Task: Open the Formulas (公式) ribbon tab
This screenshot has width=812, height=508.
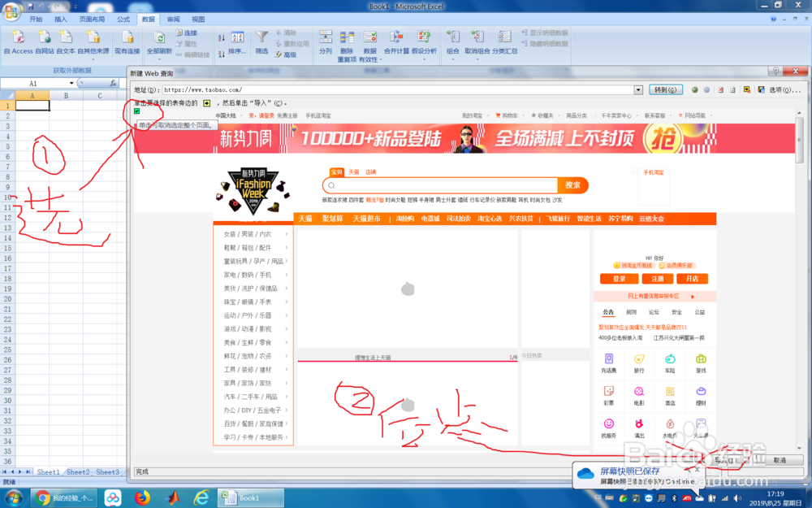Action: (123, 20)
